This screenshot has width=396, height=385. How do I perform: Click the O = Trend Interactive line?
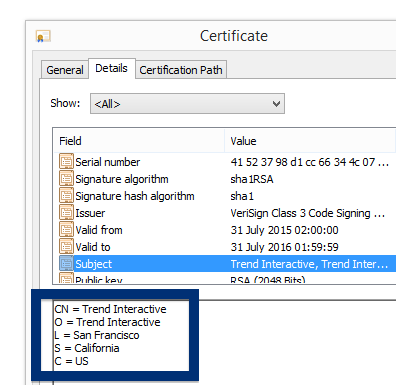(107, 322)
